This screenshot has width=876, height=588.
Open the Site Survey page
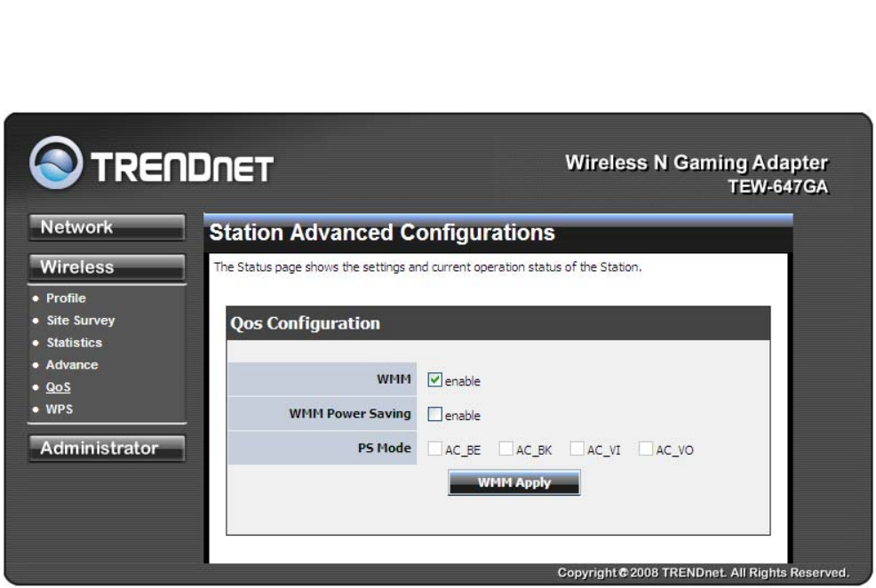[81, 321]
